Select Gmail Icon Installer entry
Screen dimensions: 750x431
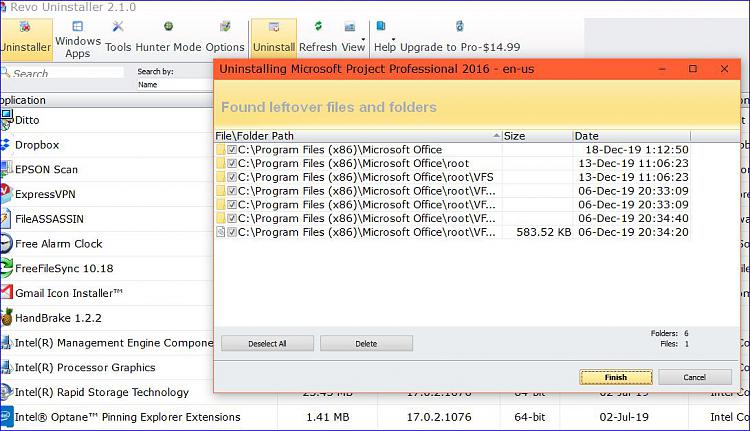pos(106,293)
